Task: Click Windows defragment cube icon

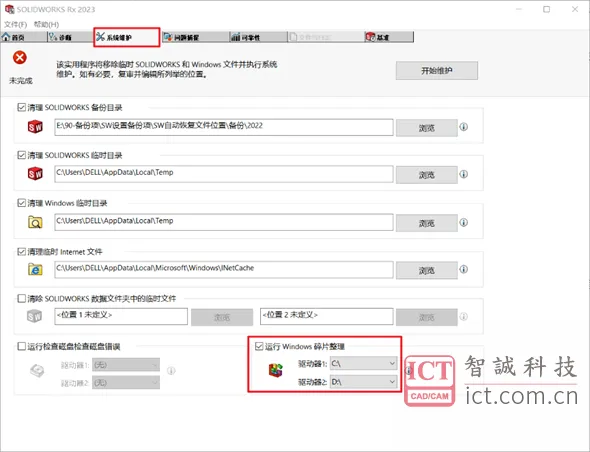Action: (x=275, y=370)
